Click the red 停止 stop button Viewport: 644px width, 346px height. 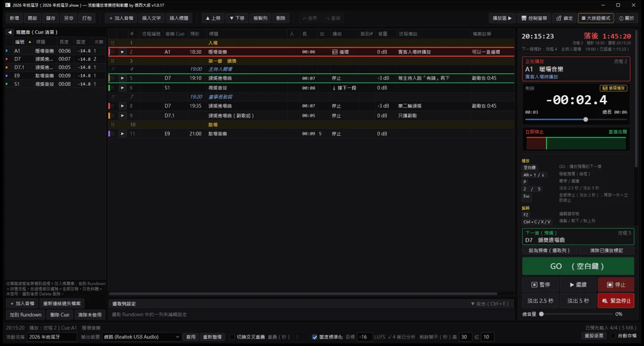pos(616,285)
